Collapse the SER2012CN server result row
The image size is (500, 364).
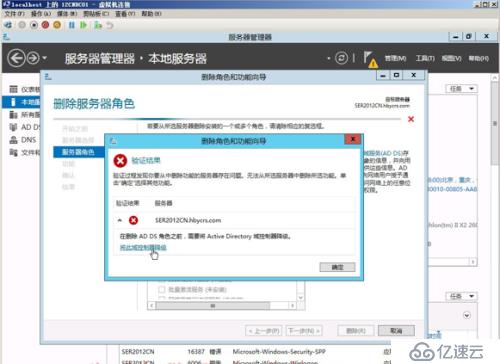[120, 220]
